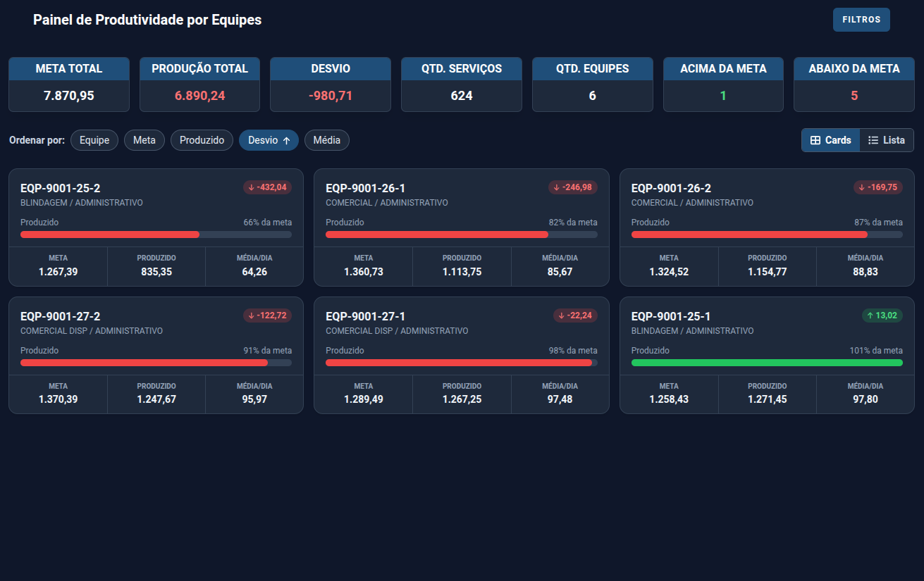Image resolution: width=924 pixels, height=581 pixels.
Task: Click the QTD. EQUIPES summary card
Action: click(x=592, y=85)
